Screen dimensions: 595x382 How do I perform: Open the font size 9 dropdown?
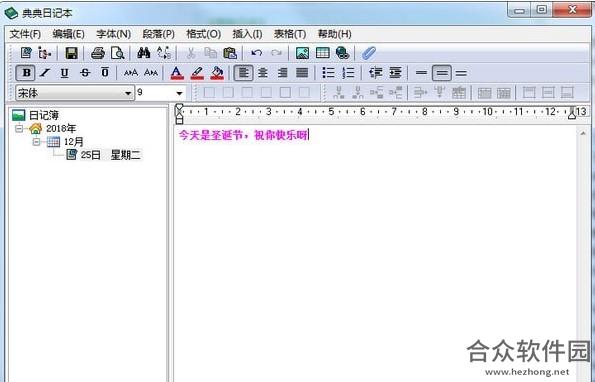179,93
